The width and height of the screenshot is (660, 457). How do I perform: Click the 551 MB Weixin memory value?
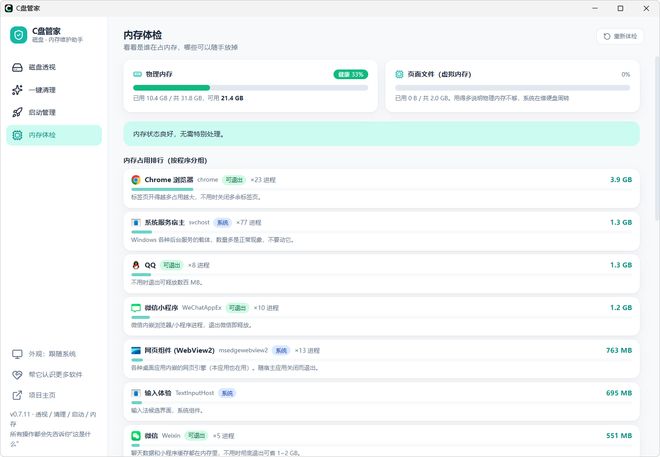(x=619, y=436)
